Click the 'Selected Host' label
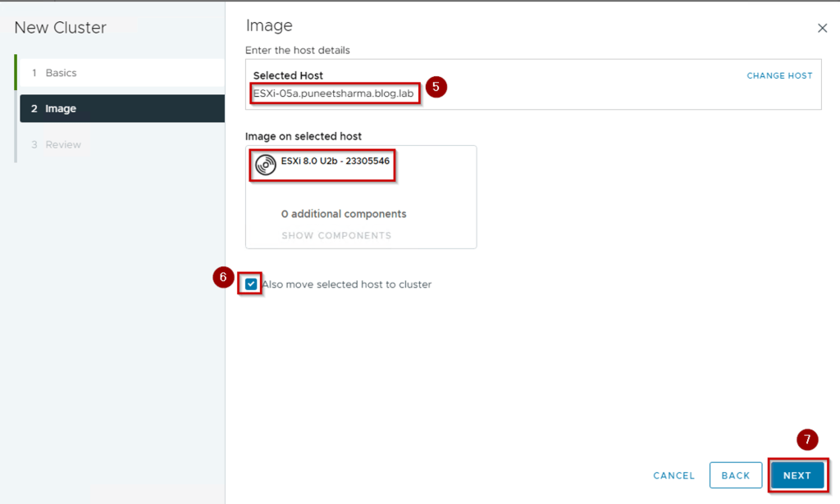840x504 pixels. click(288, 75)
